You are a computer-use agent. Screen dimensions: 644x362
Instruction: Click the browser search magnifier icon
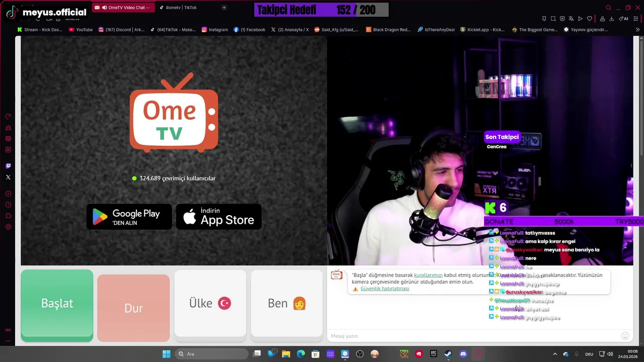point(608,8)
